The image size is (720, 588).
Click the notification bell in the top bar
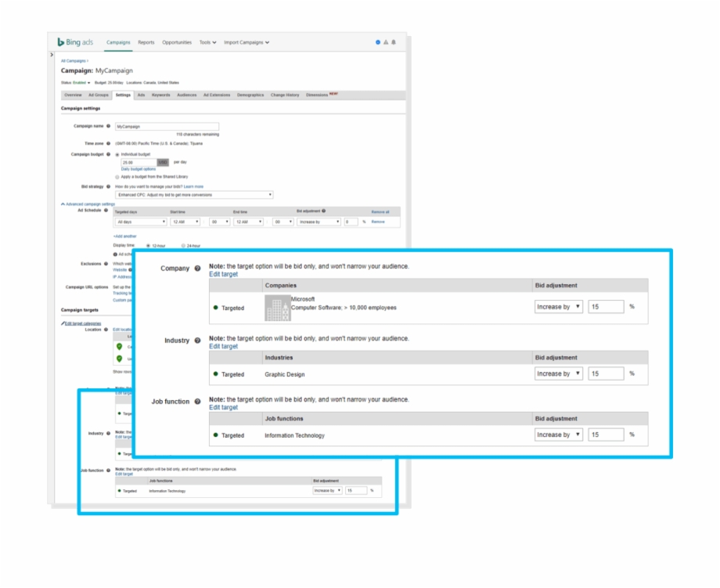(394, 41)
